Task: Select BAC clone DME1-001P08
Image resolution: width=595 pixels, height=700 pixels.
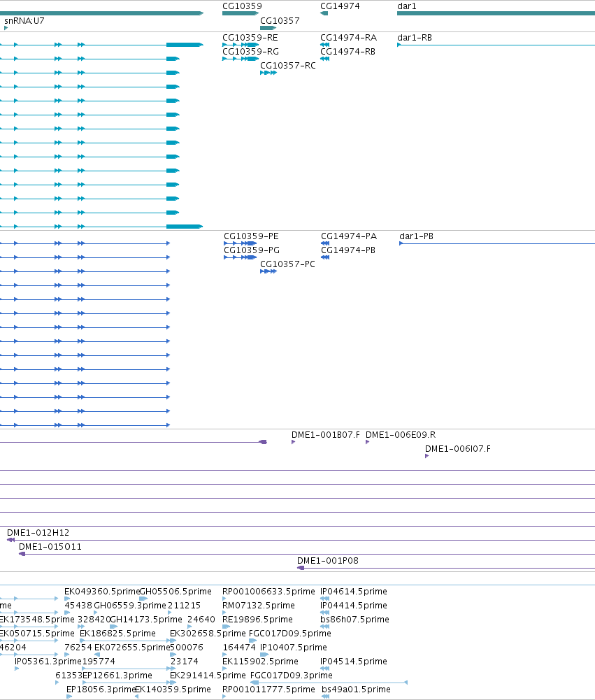Action: (328, 561)
